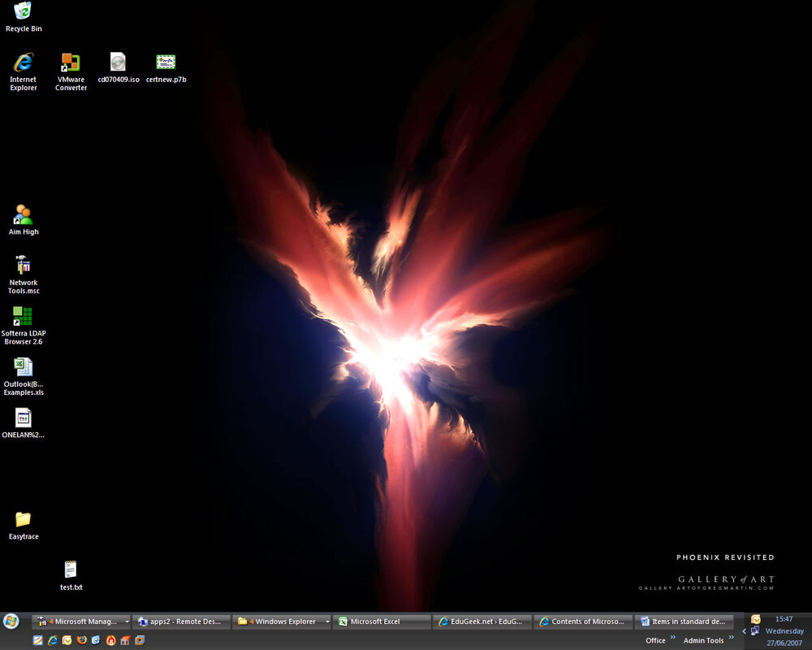This screenshot has width=812, height=650.
Task: Switch to EduGeek.net browser taskbar button
Action: click(482, 622)
